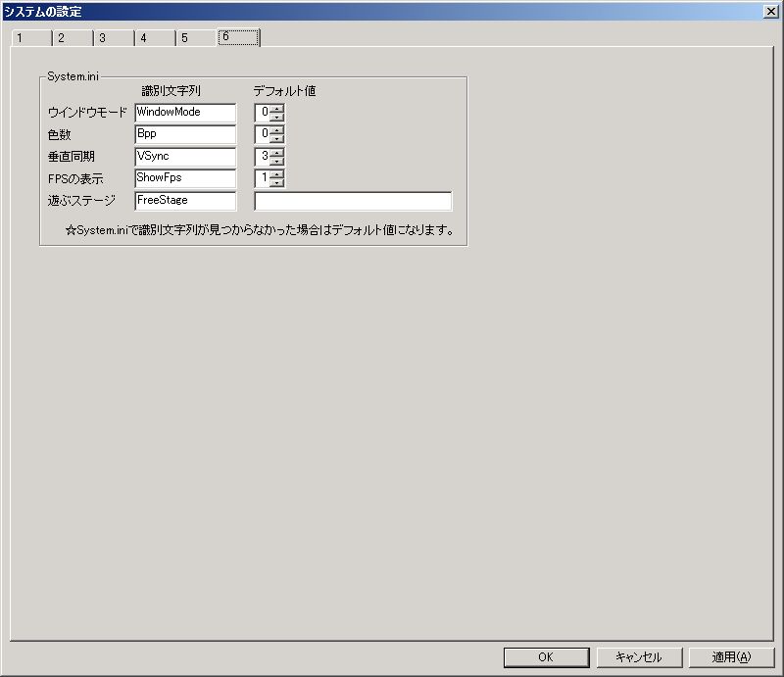
Task: Click the FPSの表示 label
Action: (75, 178)
